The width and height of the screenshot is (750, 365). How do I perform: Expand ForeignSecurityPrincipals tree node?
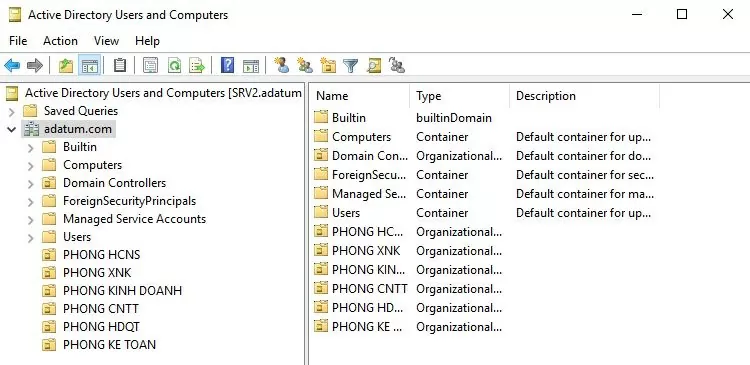point(31,202)
